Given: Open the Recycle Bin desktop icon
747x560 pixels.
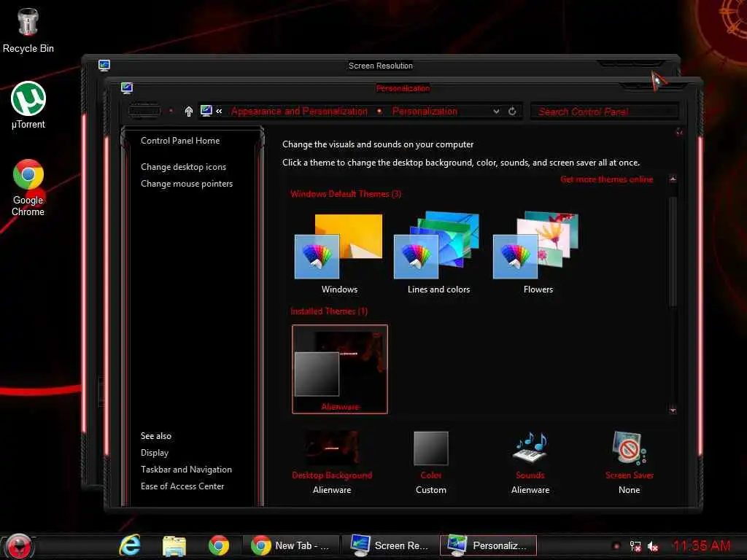Looking at the screenshot, I should (28, 31).
